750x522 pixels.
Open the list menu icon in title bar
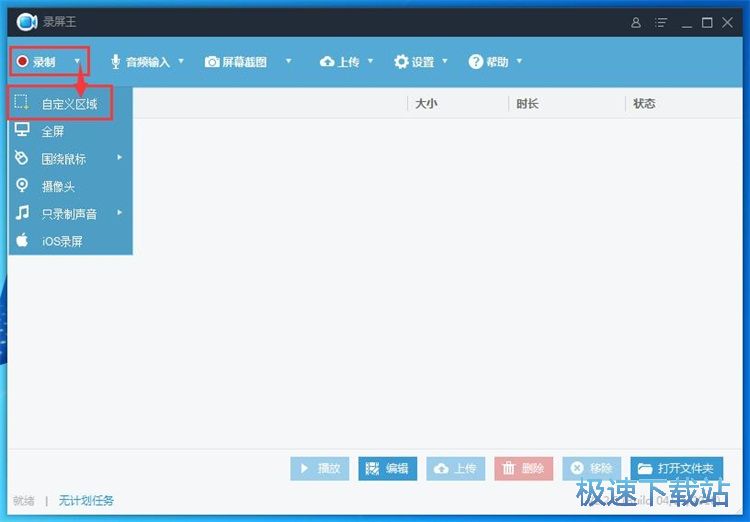click(x=661, y=22)
